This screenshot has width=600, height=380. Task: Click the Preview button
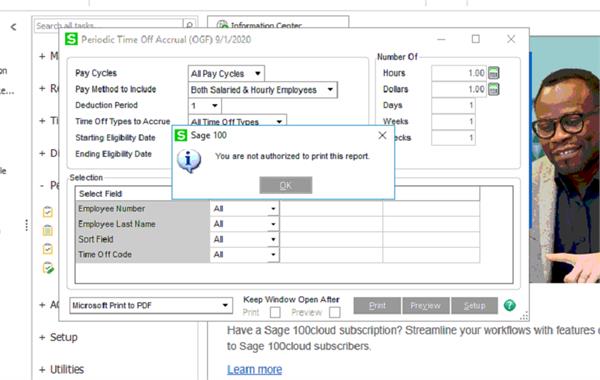(x=426, y=305)
